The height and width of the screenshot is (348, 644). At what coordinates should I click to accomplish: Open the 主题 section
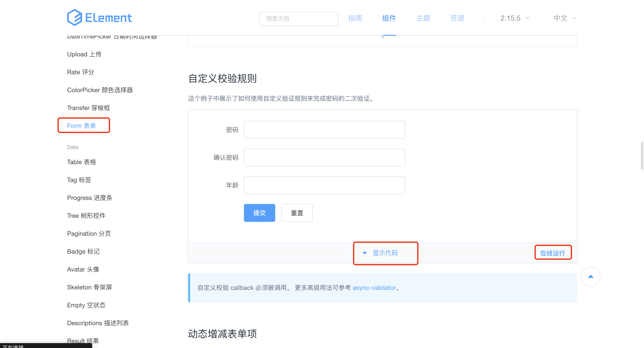tap(423, 18)
